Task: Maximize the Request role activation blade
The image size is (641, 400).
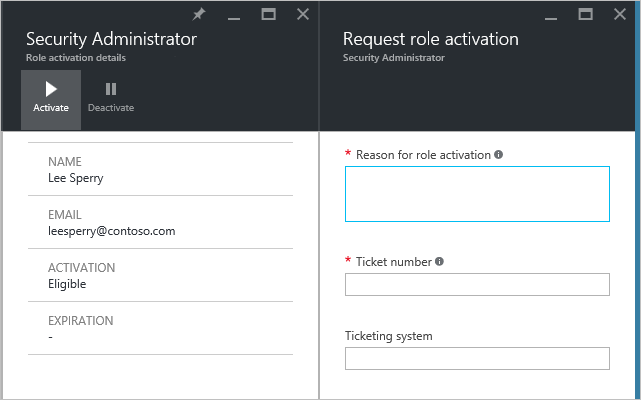Action: [586, 14]
